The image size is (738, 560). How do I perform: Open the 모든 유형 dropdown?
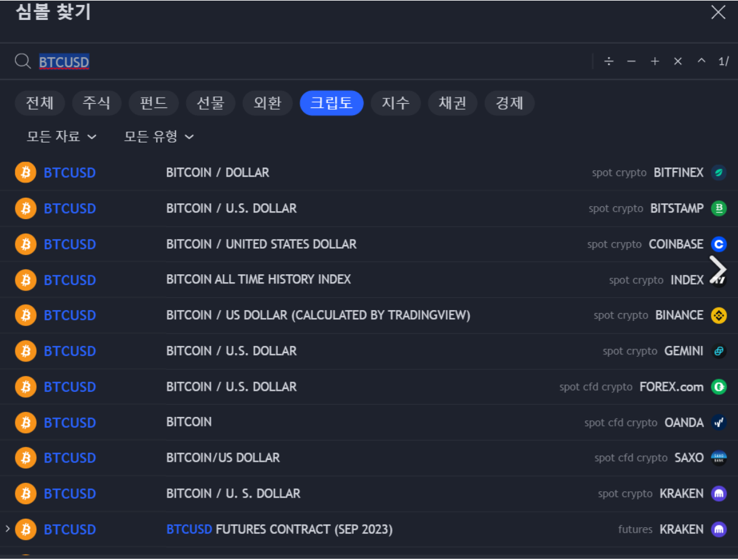click(x=159, y=137)
